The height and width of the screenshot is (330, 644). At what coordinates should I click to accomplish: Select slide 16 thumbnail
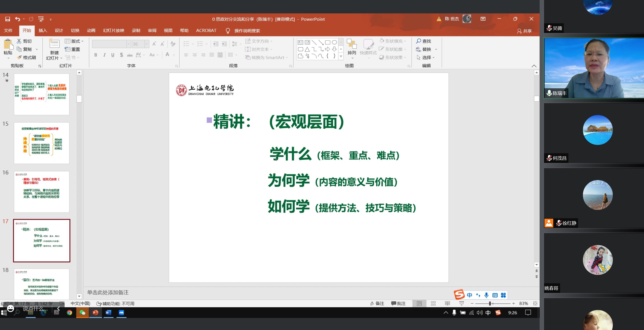click(42, 192)
